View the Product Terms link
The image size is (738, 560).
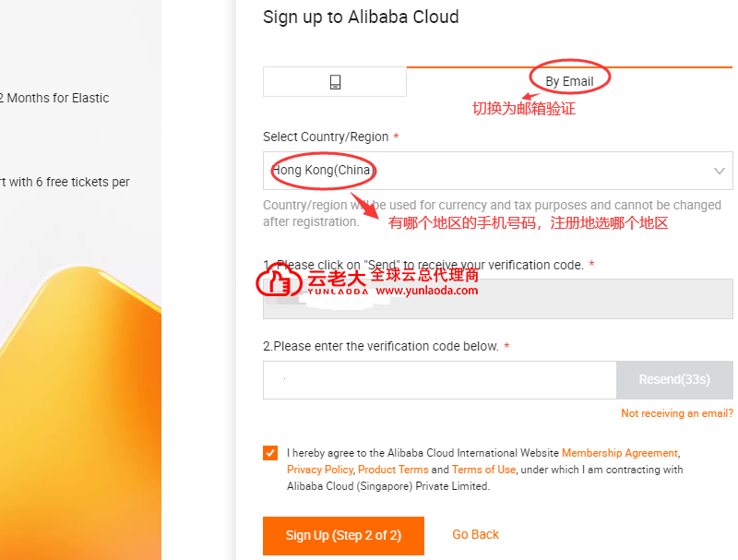392,470
